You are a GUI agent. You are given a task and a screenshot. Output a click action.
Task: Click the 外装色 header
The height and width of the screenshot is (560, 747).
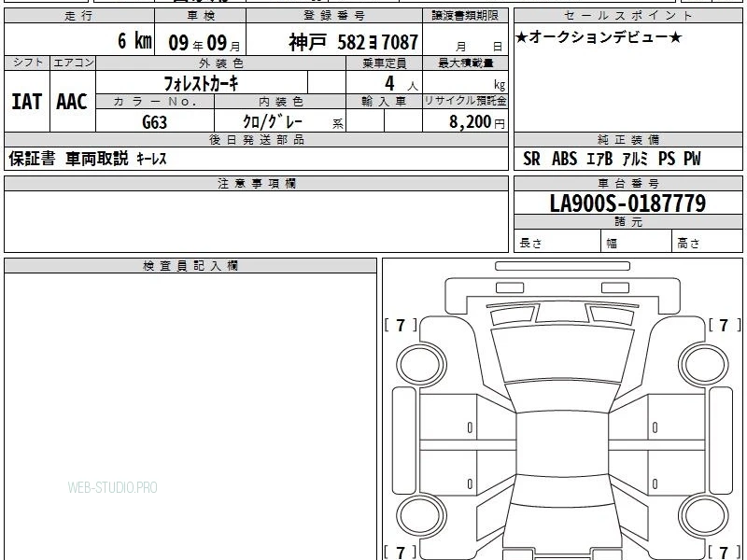[220, 63]
